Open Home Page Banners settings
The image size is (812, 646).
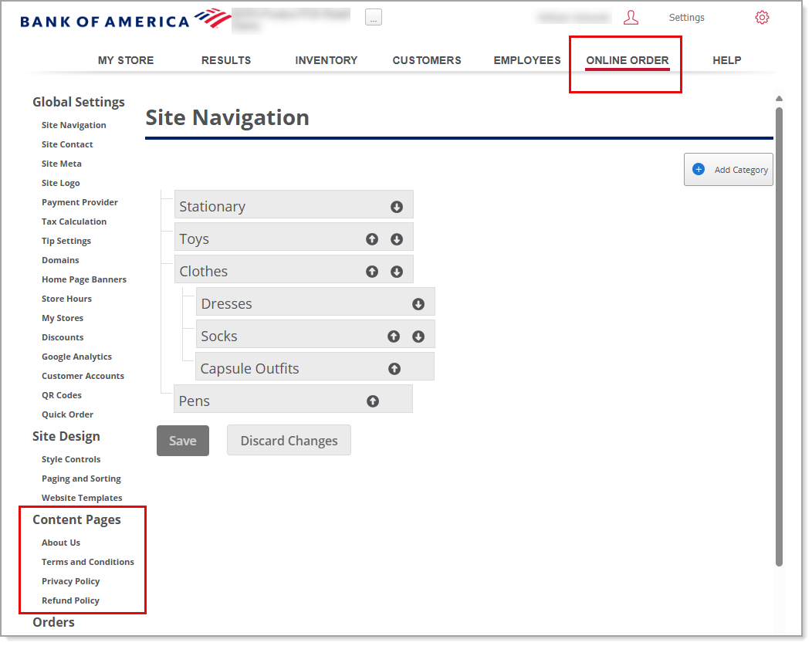click(83, 279)
